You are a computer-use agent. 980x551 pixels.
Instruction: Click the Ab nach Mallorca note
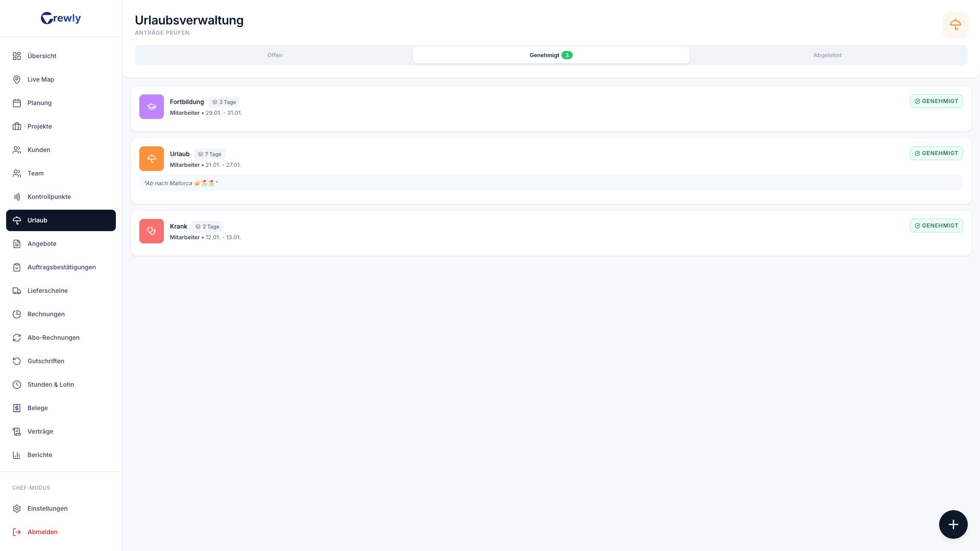pos(181,183)
